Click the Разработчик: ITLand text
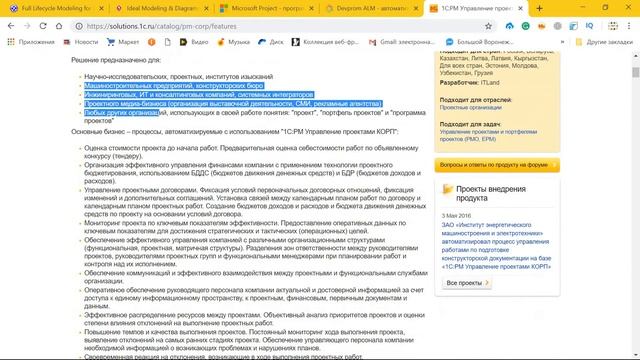Viewport: 640px width, 360px height. [469, 82]
